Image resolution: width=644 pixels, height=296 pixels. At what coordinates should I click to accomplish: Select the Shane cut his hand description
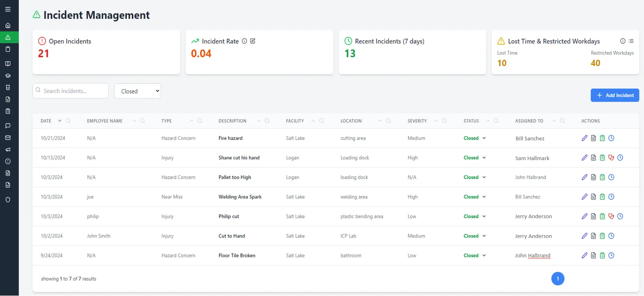click(x=239, y=158)
